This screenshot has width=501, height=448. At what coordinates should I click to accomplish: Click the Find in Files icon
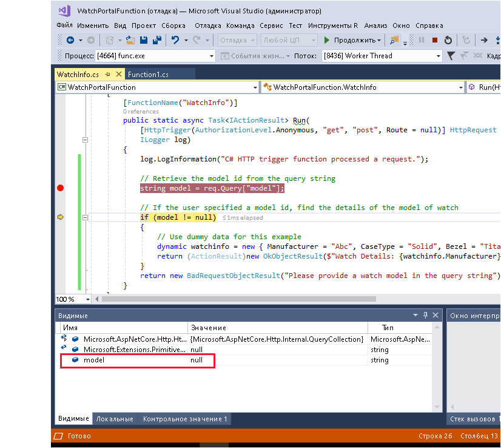pyautogui.click(x=394, y=40)
